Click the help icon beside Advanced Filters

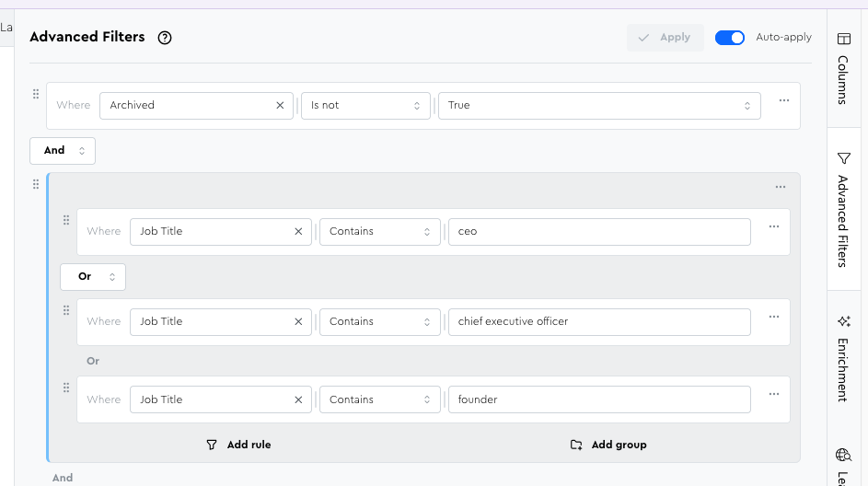[x=165, y=38]
